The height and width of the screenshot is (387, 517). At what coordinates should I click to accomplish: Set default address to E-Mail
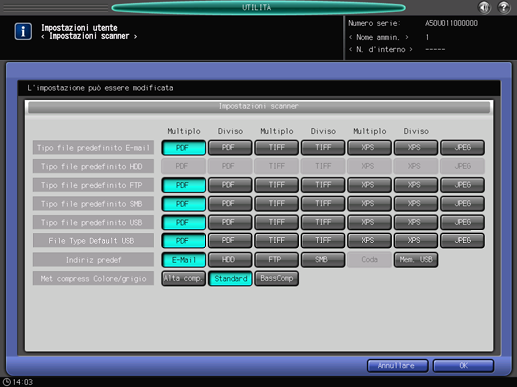[184, 260]
